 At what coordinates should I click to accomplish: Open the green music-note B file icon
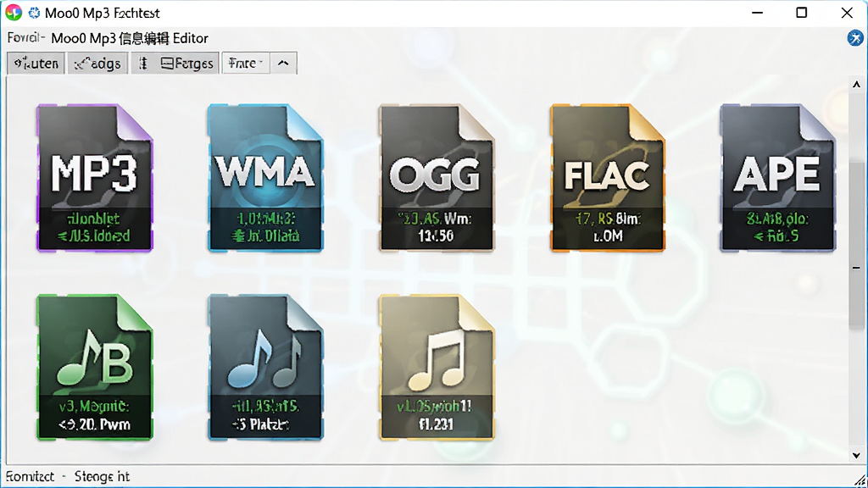95,368
